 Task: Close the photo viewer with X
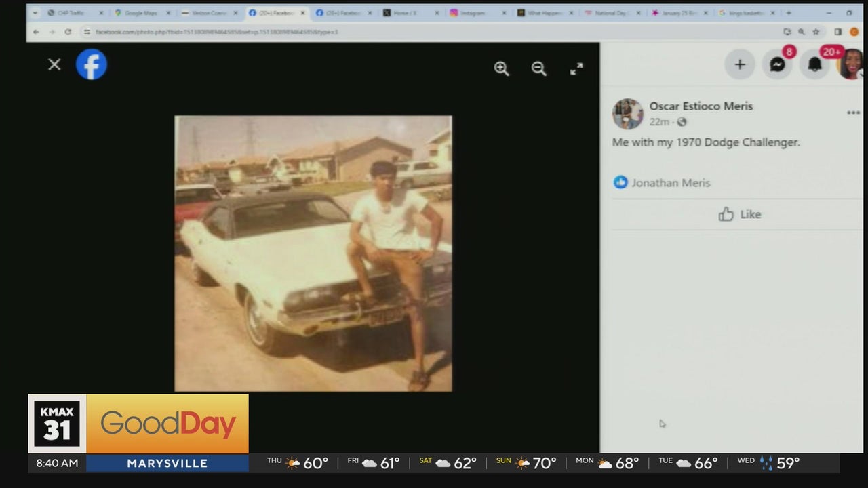point(54,64)
